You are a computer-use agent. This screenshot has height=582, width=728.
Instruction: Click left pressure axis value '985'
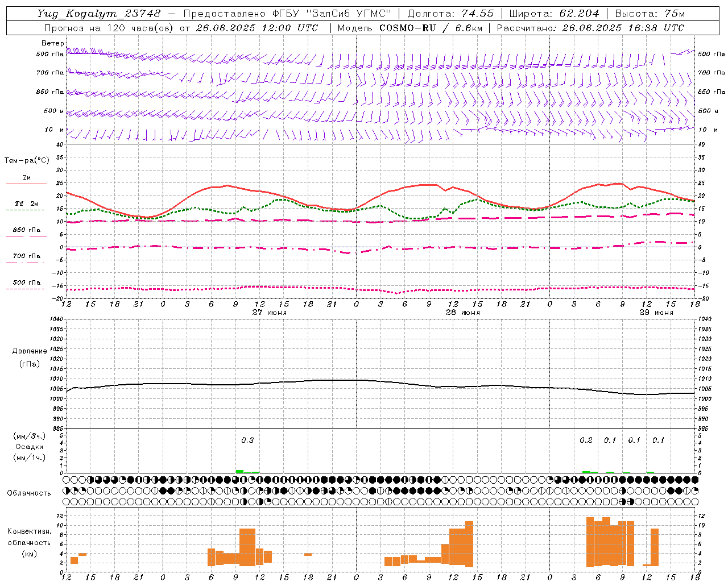[x=58, y=429]
